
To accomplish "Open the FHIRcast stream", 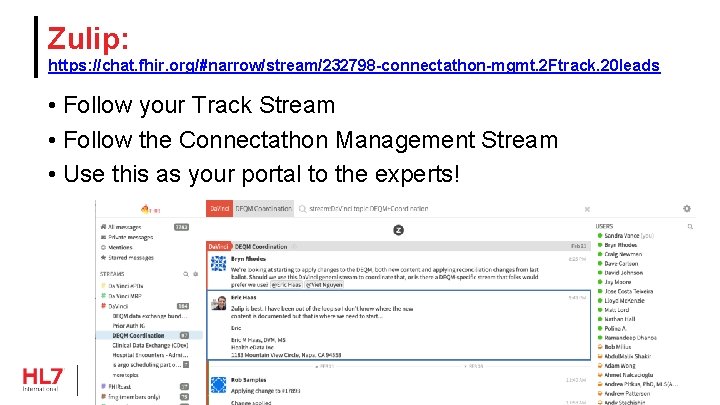I will click(119, 387).
